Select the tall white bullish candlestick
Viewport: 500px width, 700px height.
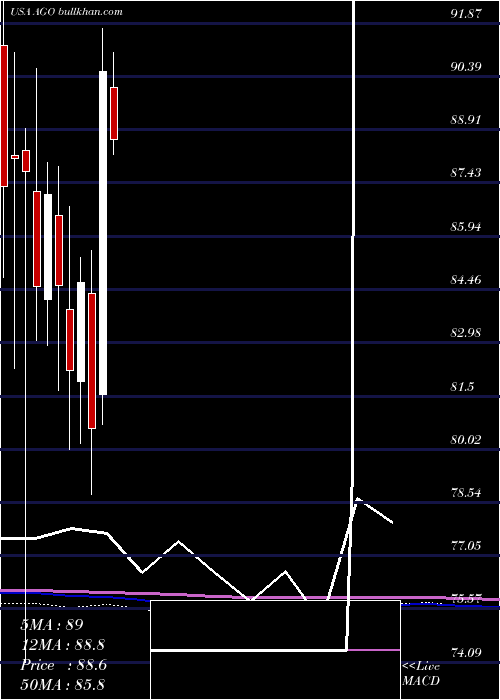click(x=103, y=233)
